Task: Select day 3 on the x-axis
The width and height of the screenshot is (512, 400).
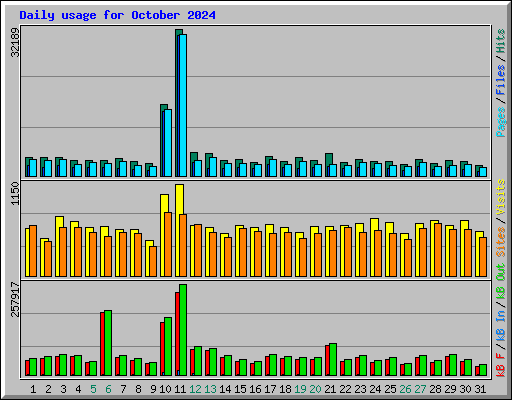Action: 63,389
